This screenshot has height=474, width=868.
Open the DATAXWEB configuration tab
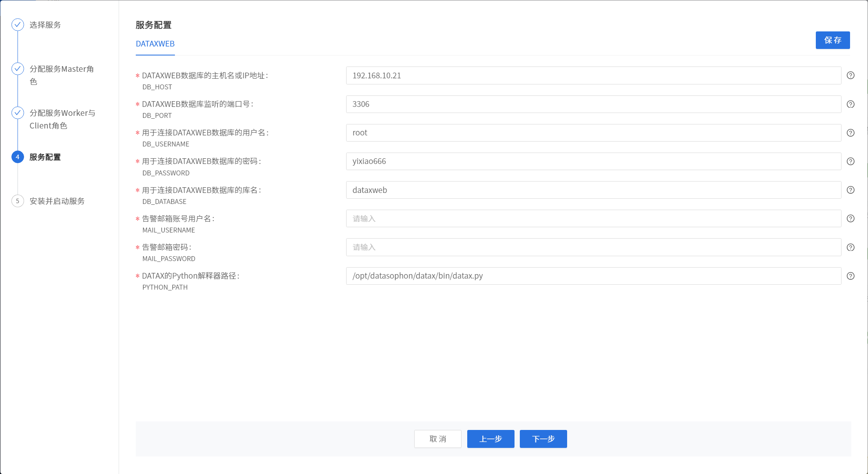[x=155, y=44]
